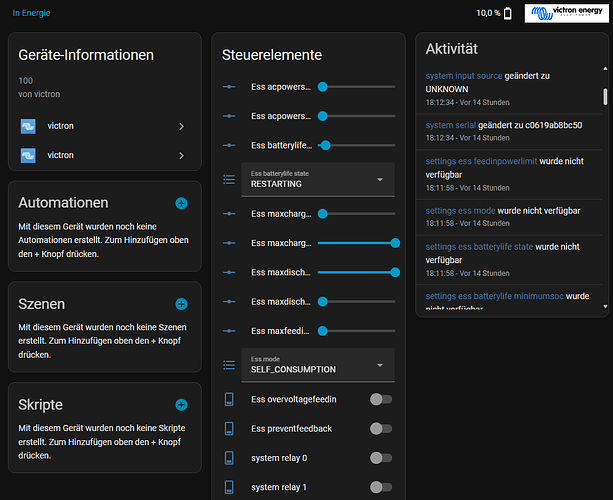613x500 pixels.
Task: Enable the Ess preventfeedback switch
Action: point(380,428)
